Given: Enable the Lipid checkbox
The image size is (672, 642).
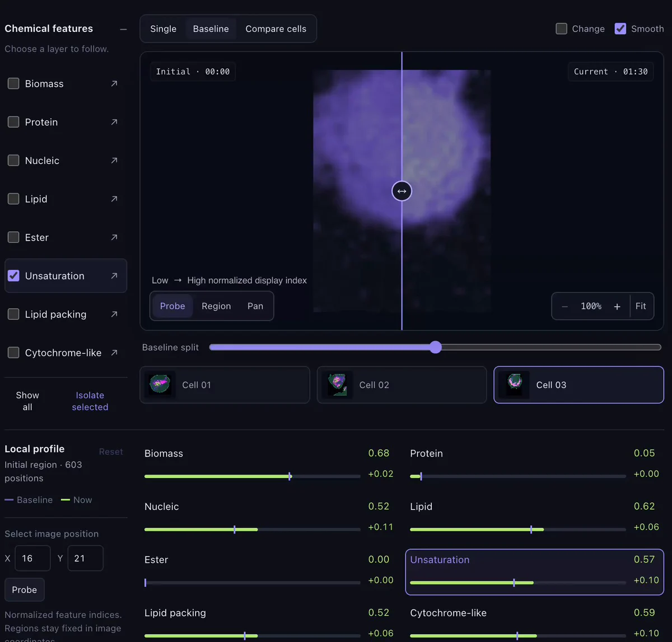Looking at the screenshot, I should tap(13, 199).
